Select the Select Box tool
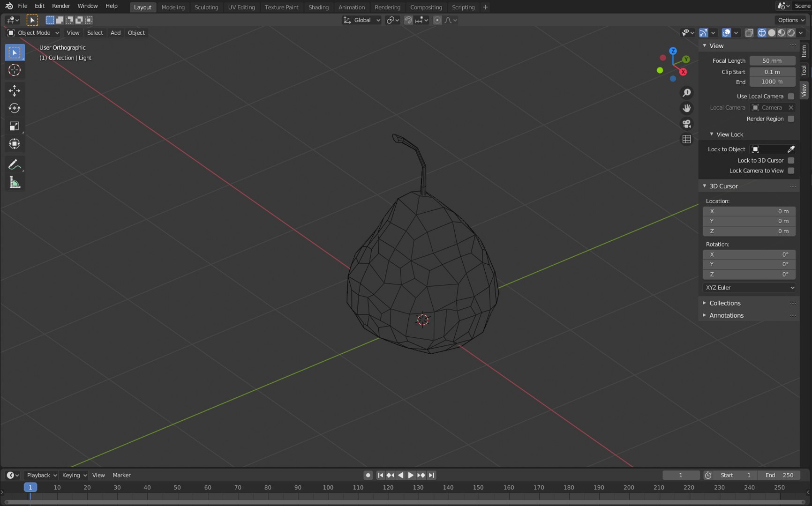Image resolution: width=812 pixels, height=506 pixels. 15,52
